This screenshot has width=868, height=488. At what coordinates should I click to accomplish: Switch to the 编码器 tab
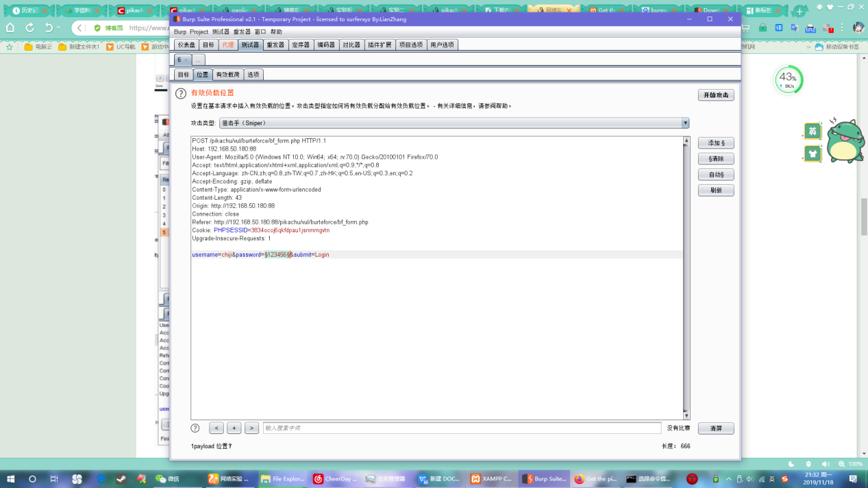click(x=326, y=44)
